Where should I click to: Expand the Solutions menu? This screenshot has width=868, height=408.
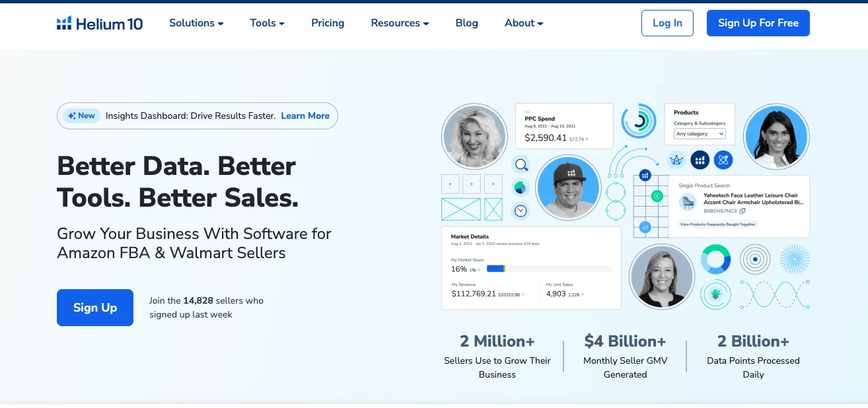(x=196, y=23)
